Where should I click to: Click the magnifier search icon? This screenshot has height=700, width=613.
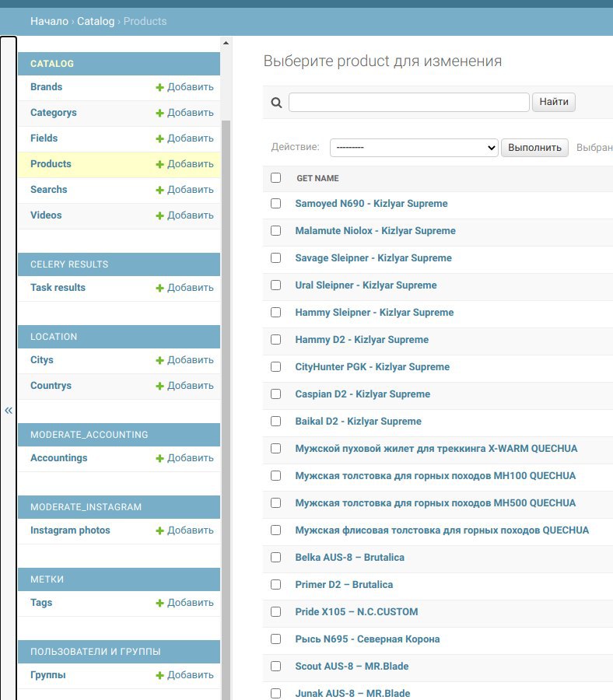276,103
